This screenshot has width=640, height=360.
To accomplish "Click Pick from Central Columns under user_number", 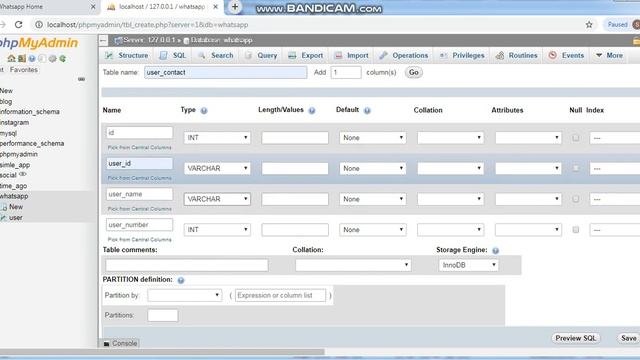I will (x=140, y=240).
